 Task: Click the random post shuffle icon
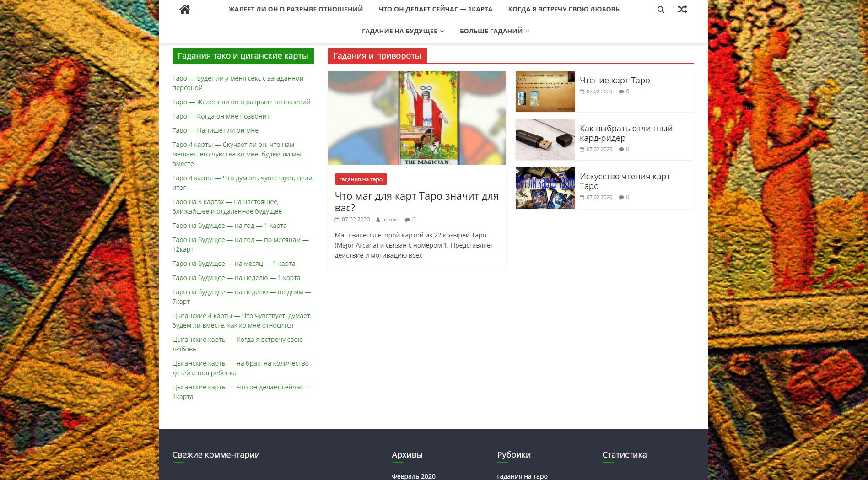click(x=682, y=9)
